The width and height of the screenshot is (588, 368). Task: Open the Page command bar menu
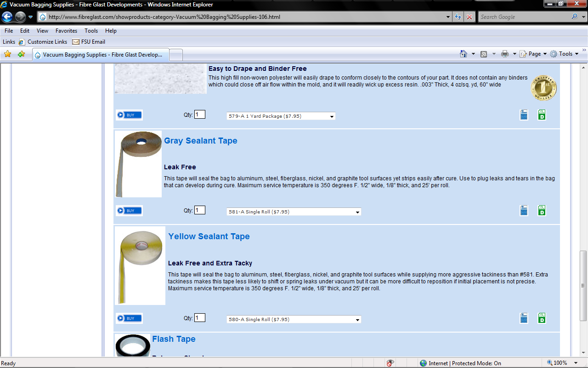tap(533, 54)
